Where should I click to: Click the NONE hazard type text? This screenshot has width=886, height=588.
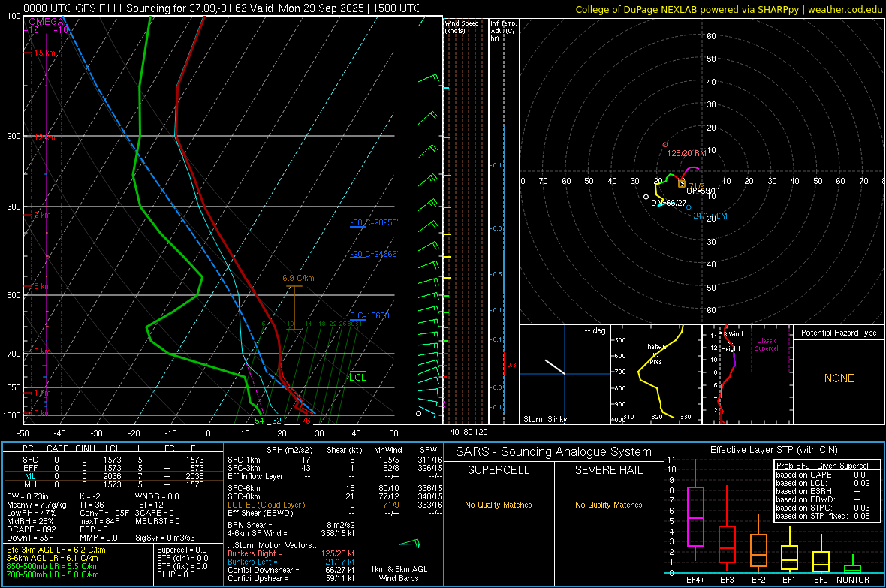tap(839, 378)
